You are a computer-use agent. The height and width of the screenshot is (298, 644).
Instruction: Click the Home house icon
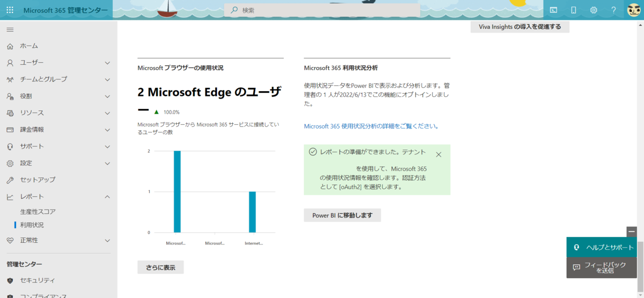[10, 46]
